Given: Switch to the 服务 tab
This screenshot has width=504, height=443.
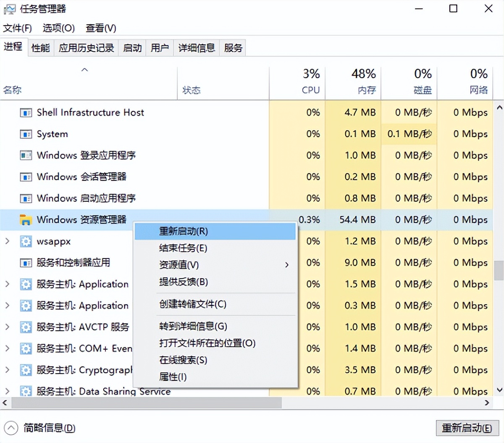Looking at the screenshot, I should pyautogui.click(x=233, y=48).
